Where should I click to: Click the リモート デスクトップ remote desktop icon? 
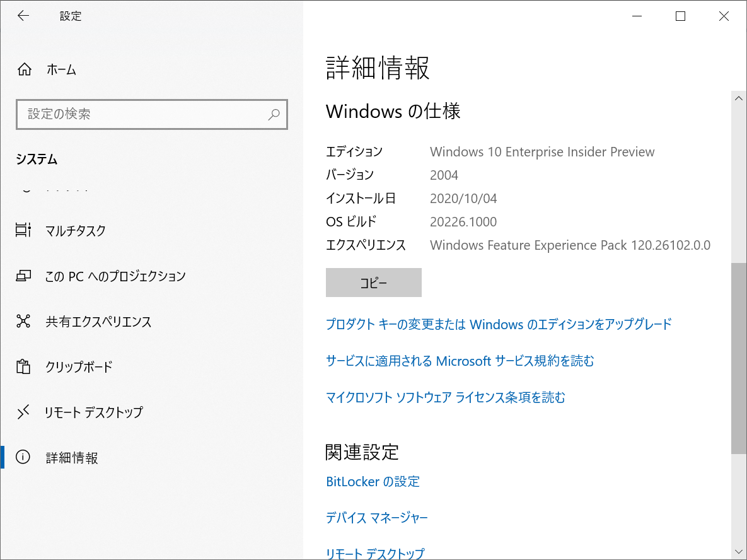pyautogui.click(x=23, y=412)
